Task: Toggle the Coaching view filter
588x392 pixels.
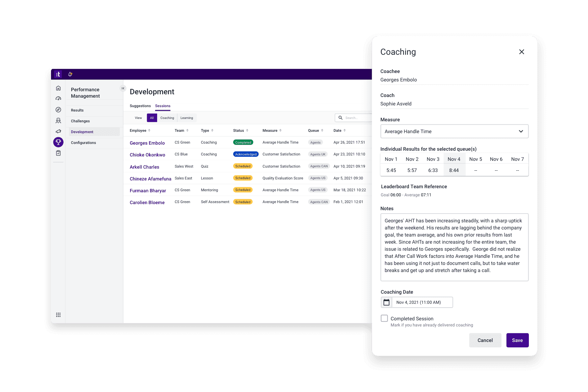Action: point(167,118)
